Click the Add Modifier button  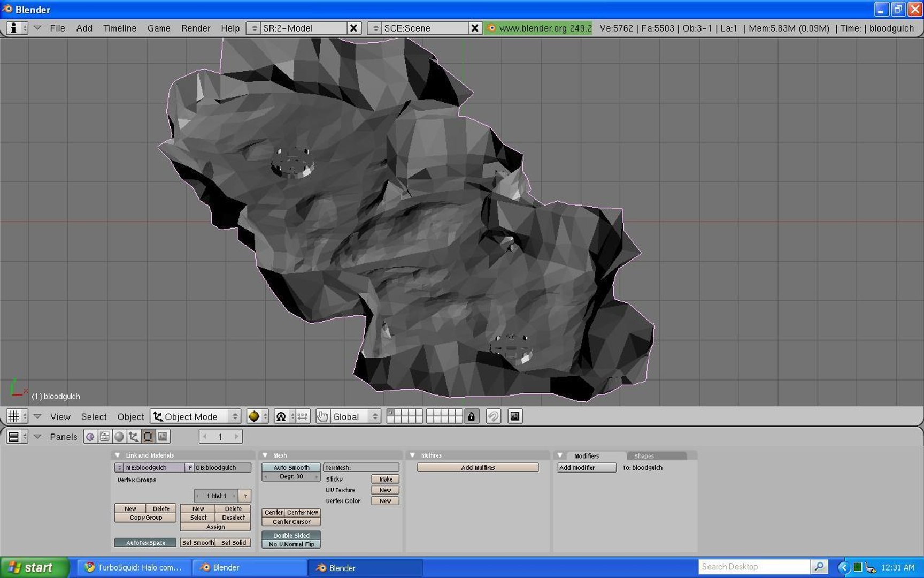point(586,467)
